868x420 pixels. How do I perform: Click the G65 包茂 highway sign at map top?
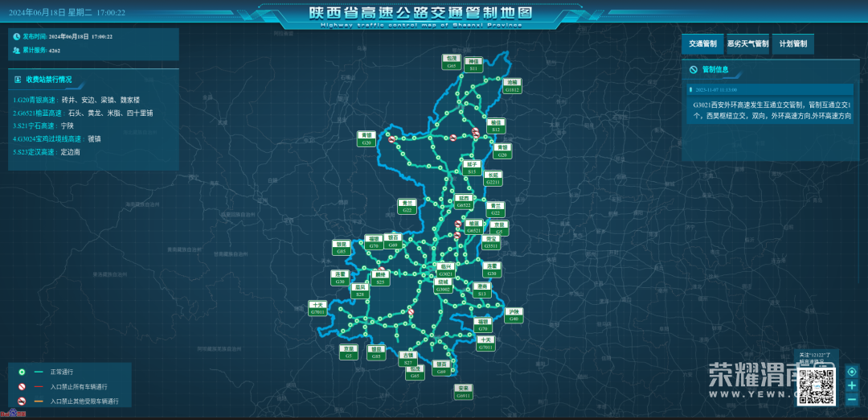pos(452,62)
